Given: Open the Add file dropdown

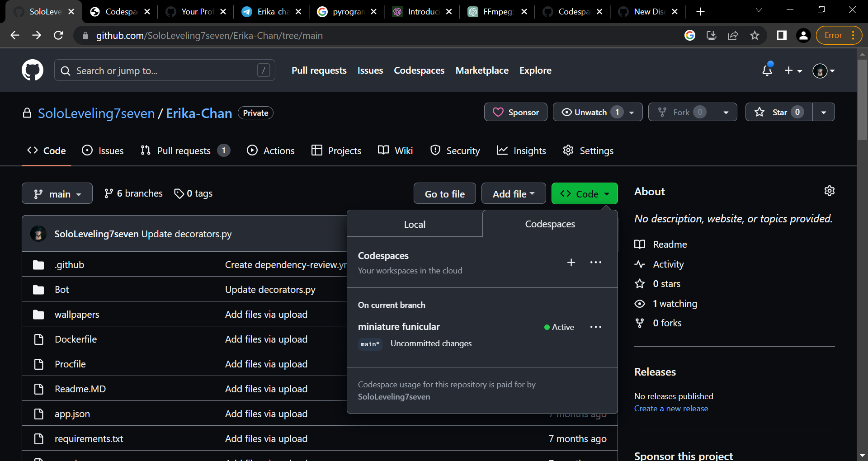Looking at the screenshot, I should point(514,193).
